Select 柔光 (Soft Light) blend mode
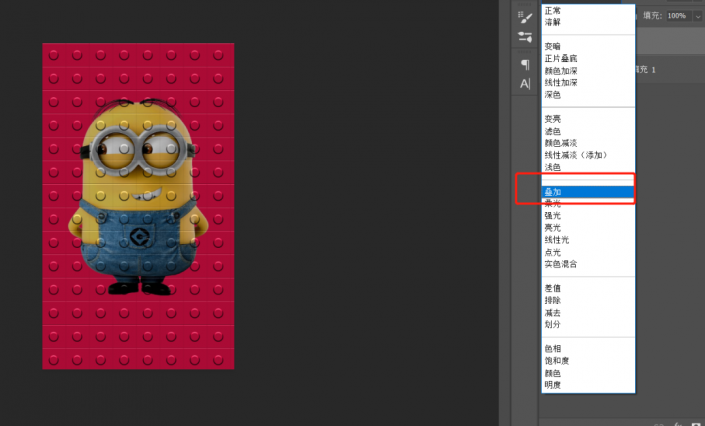The width and height of the screenshot is (705, 426). 553,204
